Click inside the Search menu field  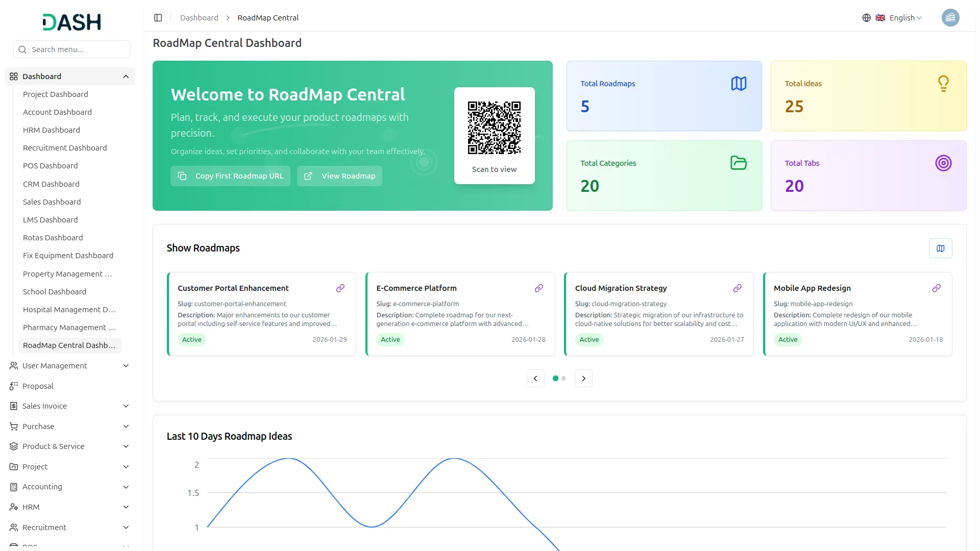click(x=71, y=49)
